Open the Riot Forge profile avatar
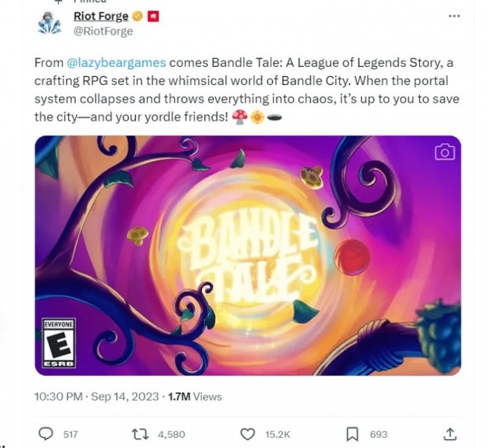Screen dimensions: 487x448 [x=50, y=23]
